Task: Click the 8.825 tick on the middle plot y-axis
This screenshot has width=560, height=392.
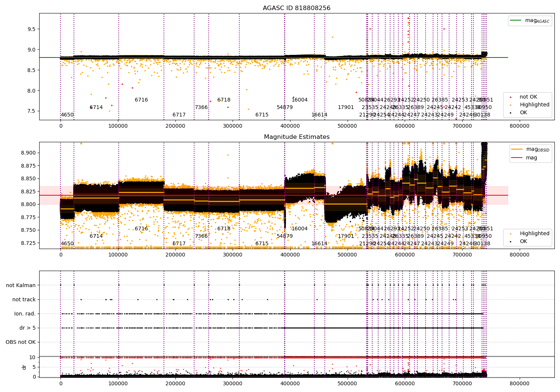Action: [28, 192]
